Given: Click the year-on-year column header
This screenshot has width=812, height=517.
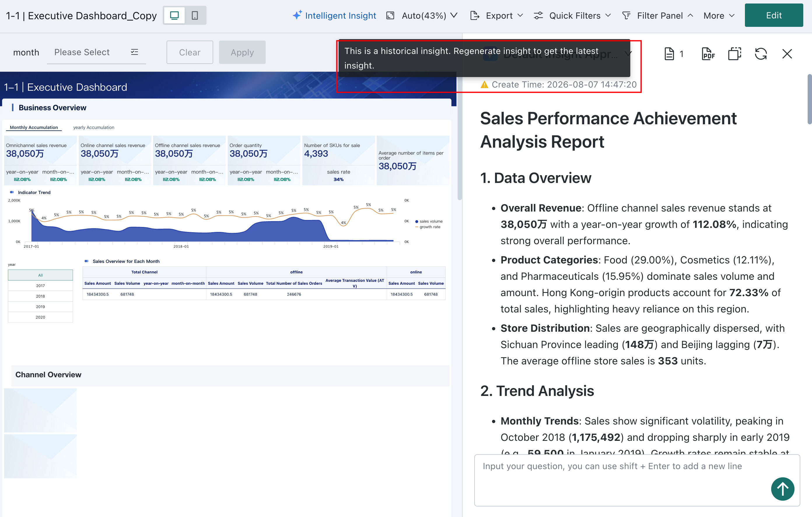Looking at the screenshot, I should tap(156, 283).
